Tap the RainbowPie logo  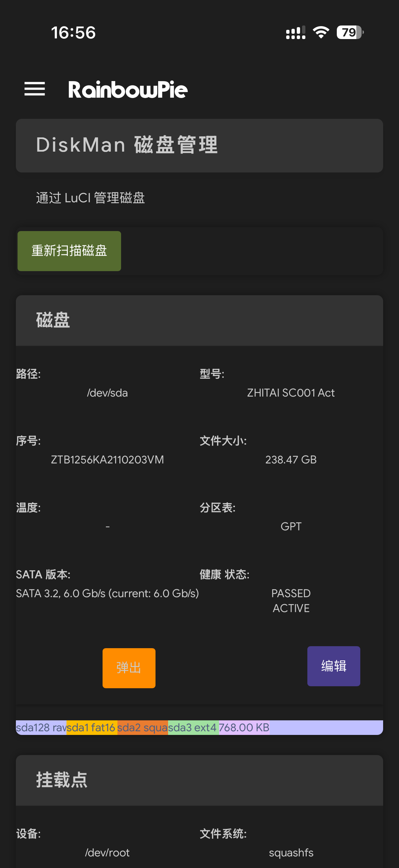(128, 90)
